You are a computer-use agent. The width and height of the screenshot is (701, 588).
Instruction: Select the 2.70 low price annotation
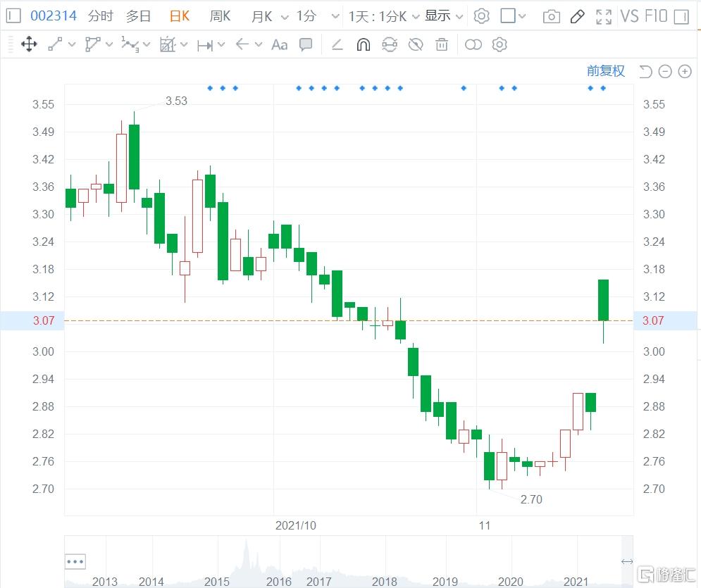[531, 499]
